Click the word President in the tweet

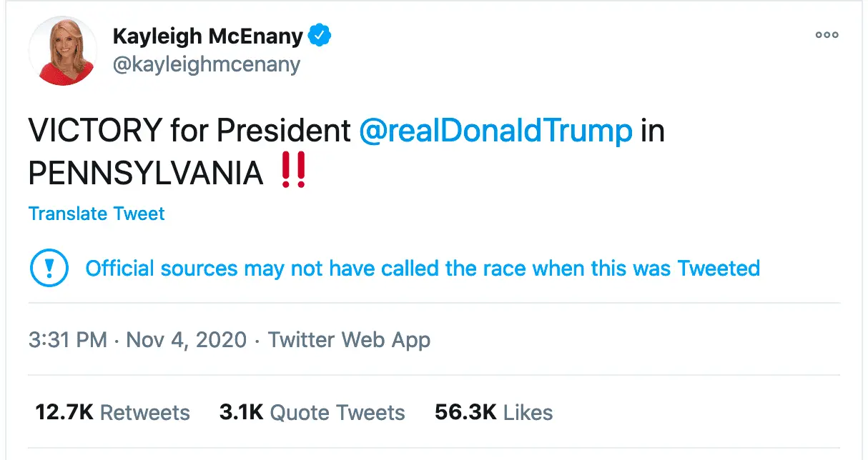(x=283, y=131)
